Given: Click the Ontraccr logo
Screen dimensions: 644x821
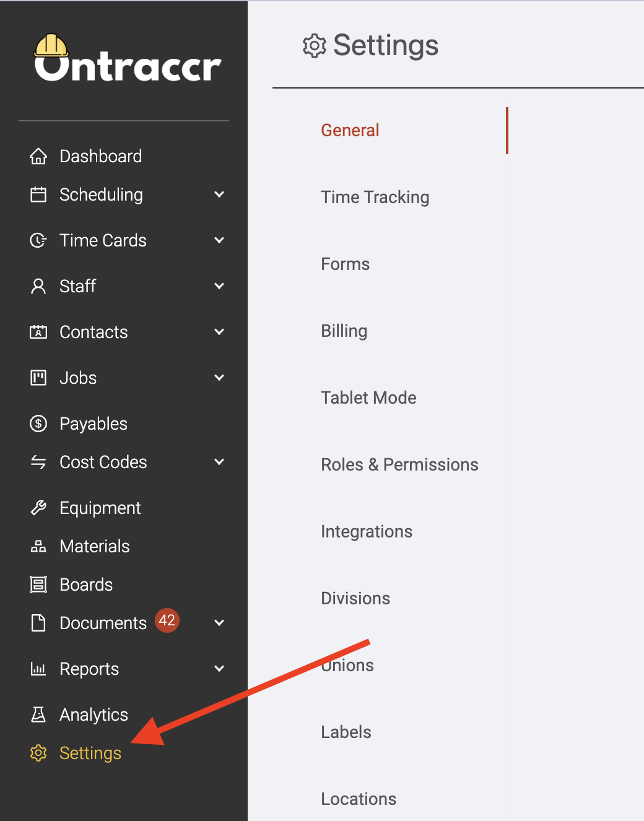Looking at the screenshot, I should pos(128,58).
